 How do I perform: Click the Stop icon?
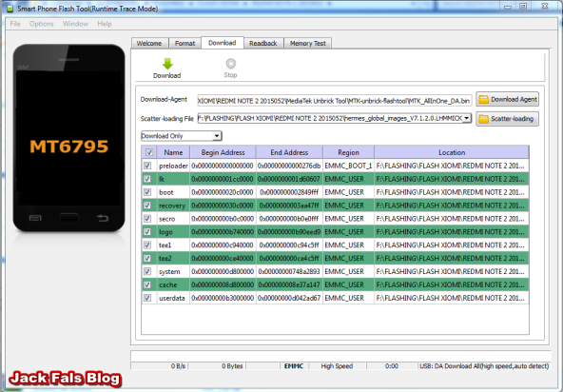(x=230, y=64)
